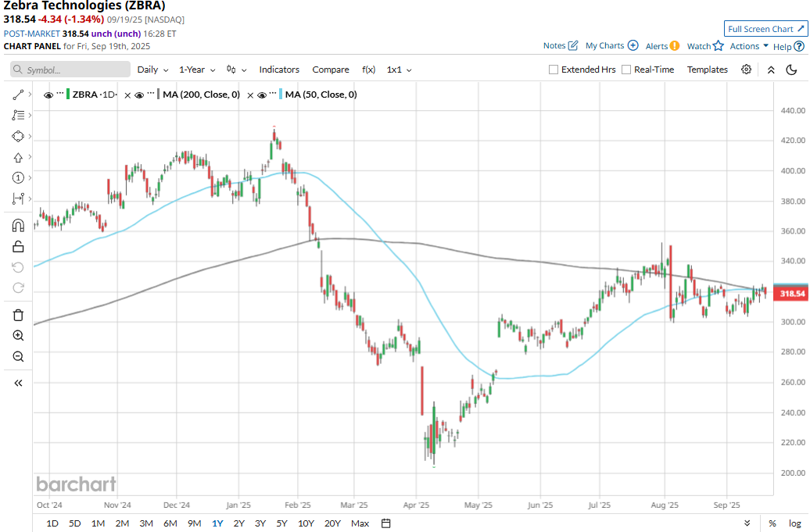Open the Indicators menu
This screenshot has height=532, width=810.
(279, 70)
